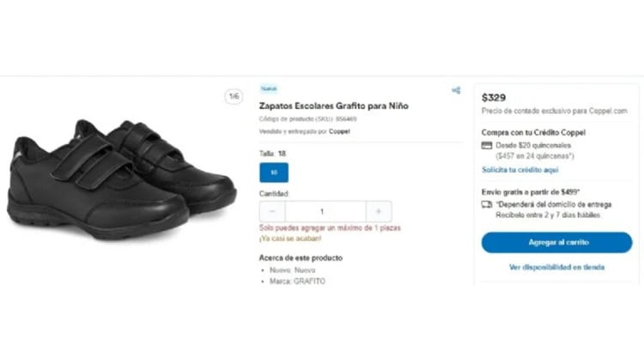Click the credit card icon under Crédito Coppel
This screenshot has width=644, height=361.
487,146
